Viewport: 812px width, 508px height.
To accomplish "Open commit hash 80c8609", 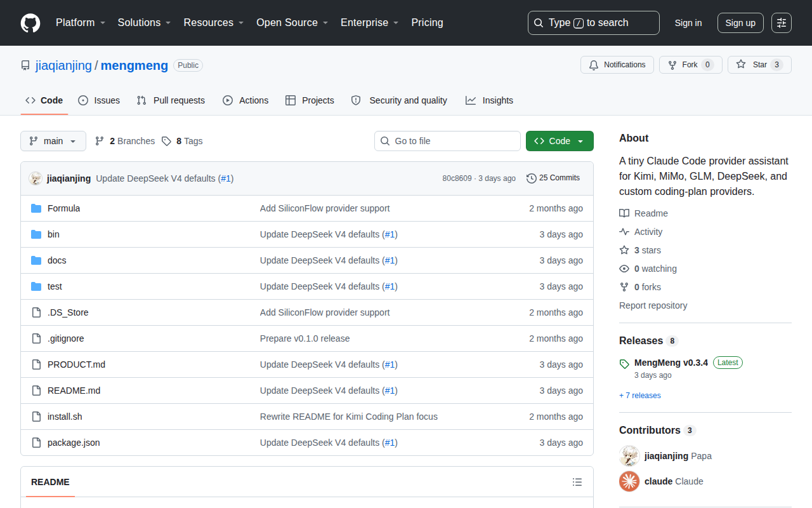I will pos(457,178).
